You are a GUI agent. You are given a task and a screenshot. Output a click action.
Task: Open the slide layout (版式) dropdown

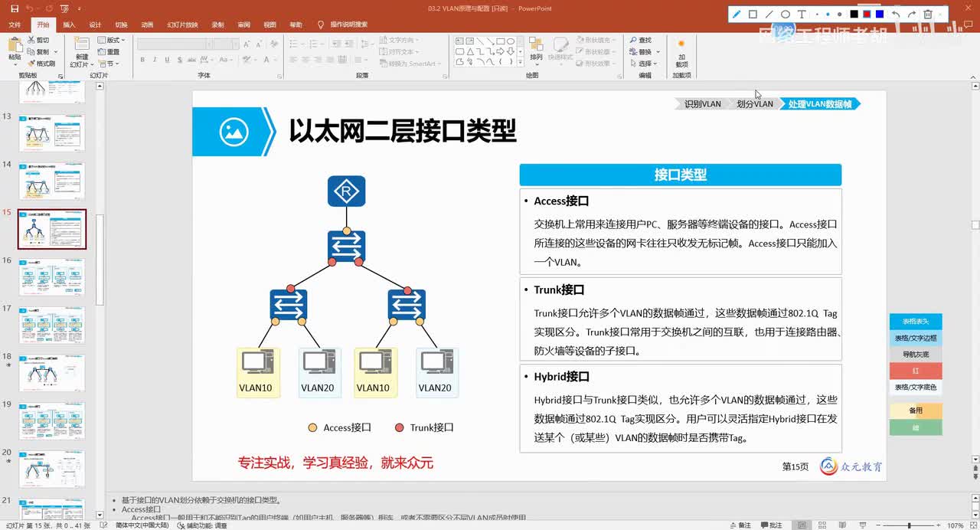click(113, 40)
